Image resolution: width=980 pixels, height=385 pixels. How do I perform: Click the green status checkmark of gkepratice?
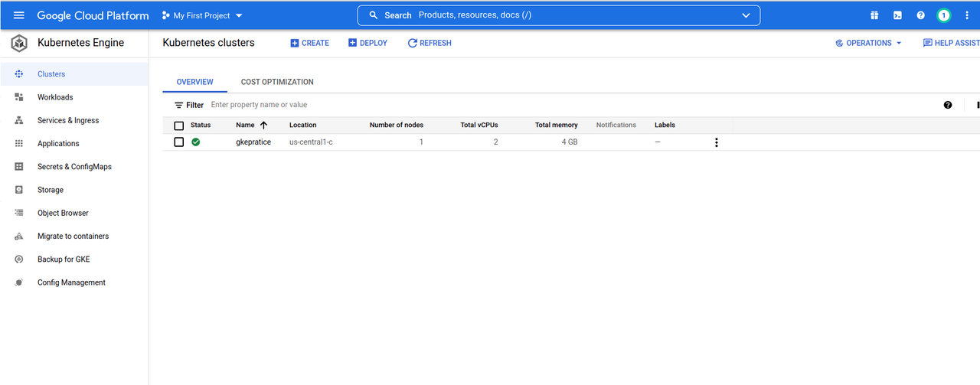point(196,142)
